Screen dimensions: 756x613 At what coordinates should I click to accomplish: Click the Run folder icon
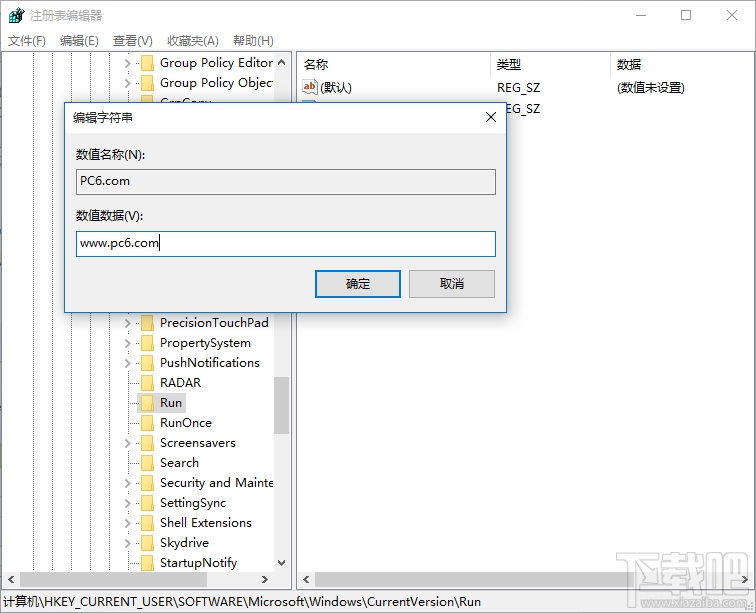[x=147, y=403]
